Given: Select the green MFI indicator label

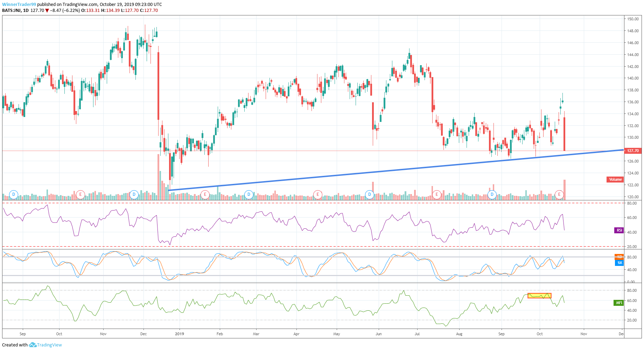Looking at the screenshot, I should coord(619,303).
